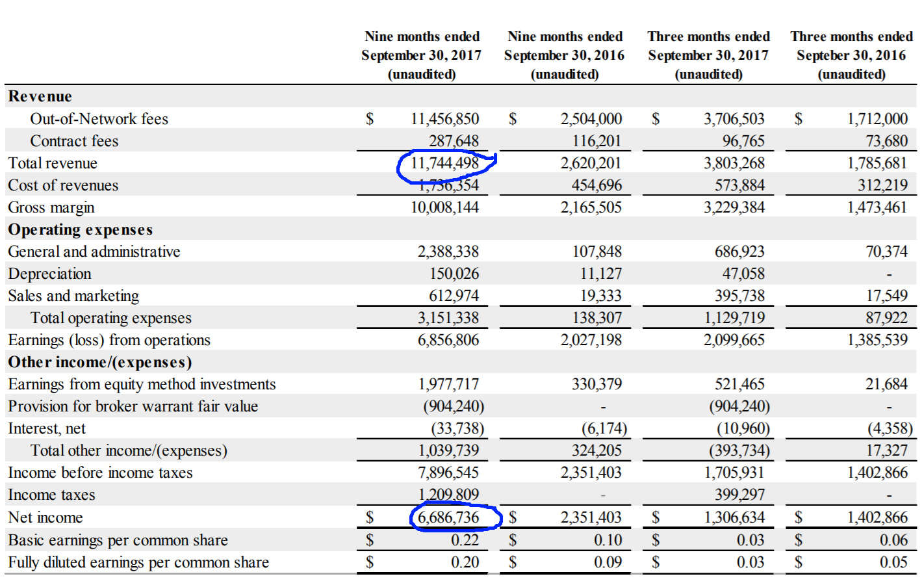
Task: Select the 'Interest, net' row label
Action: tap(47, 428)
